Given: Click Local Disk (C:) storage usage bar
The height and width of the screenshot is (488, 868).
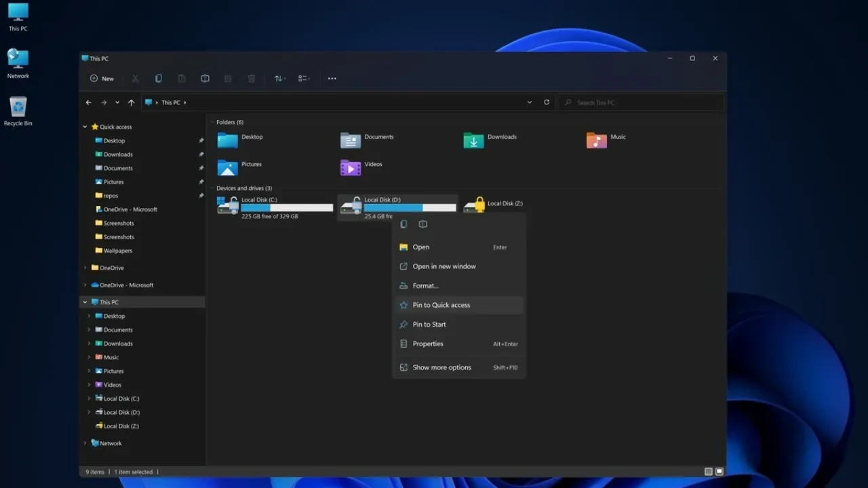Looking at the screenshot, I should tap(287, 208).
